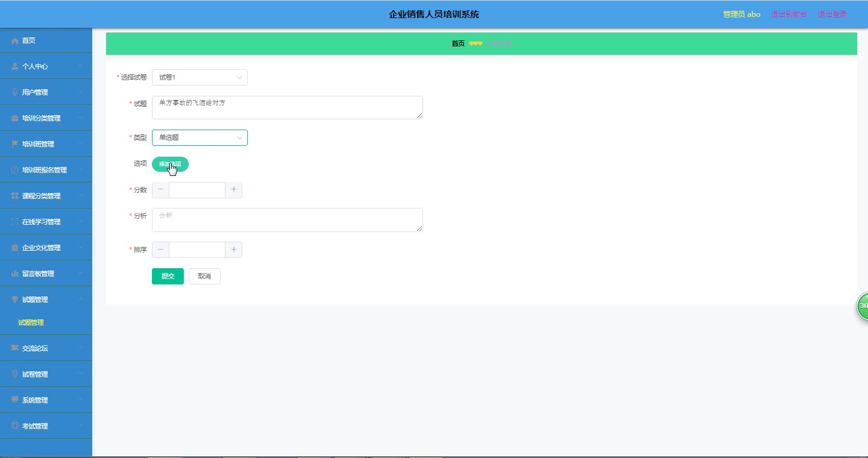
Task: Open the 培训班报名管理 menu label
Action: [45, 170]
